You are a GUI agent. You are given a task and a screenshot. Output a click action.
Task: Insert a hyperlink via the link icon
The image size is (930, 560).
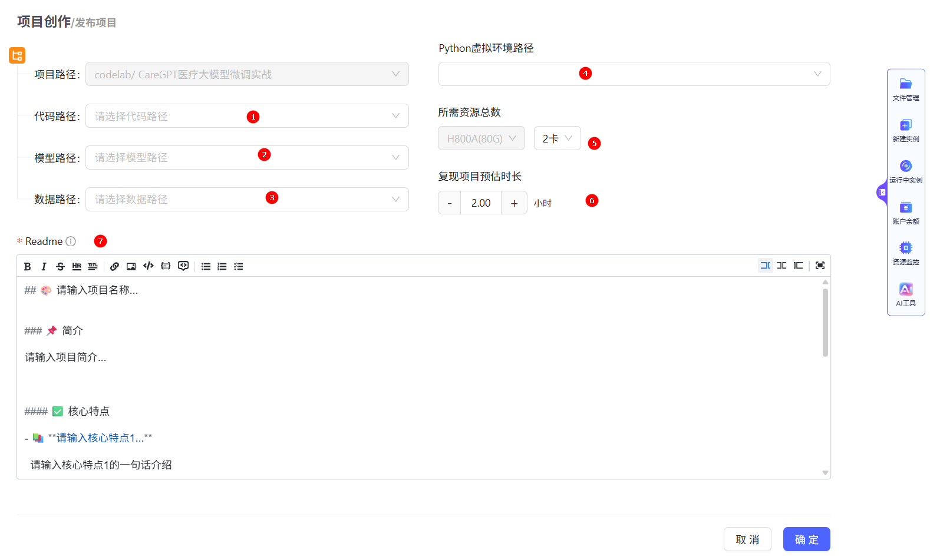tap(114, 267)
